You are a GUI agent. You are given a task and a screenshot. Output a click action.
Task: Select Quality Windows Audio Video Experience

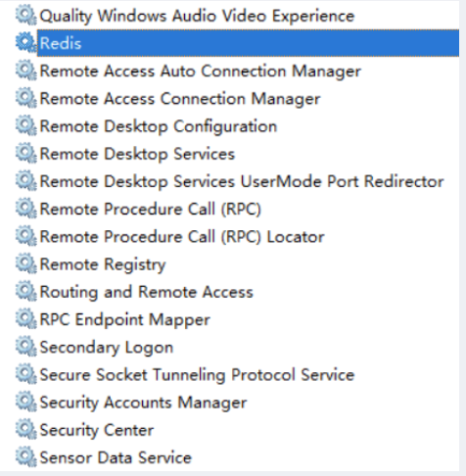click(197, 16)
